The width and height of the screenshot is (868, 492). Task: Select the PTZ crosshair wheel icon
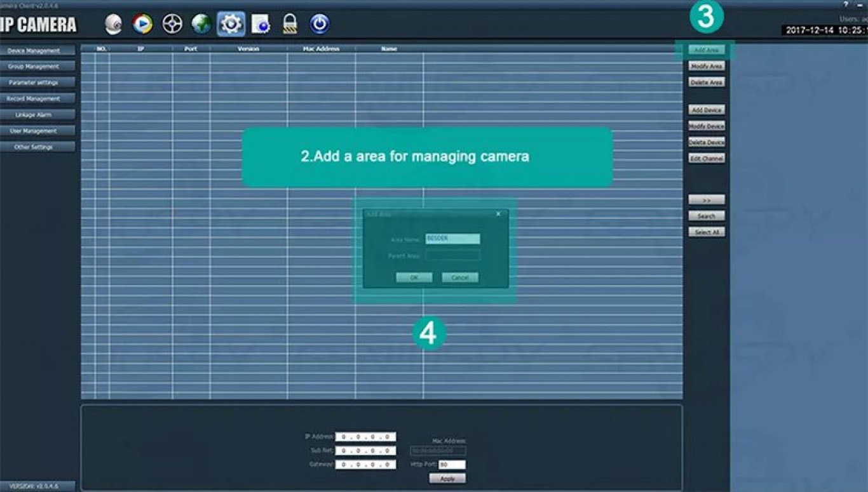tap(172, 24)
